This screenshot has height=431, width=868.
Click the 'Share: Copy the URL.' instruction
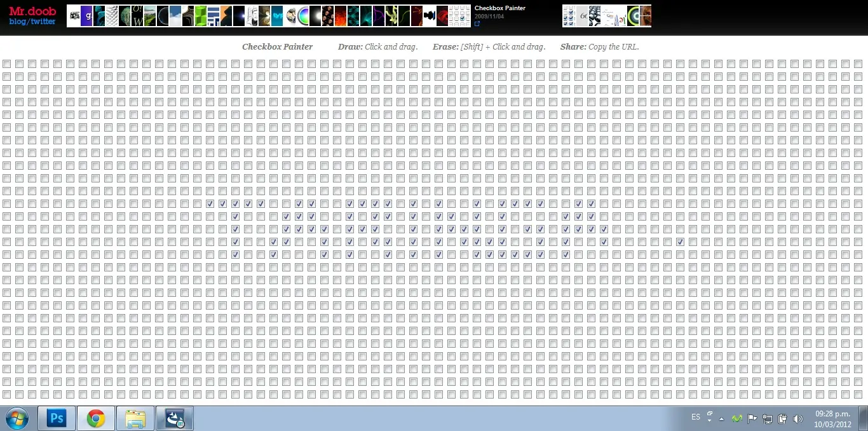coord(600,46)
